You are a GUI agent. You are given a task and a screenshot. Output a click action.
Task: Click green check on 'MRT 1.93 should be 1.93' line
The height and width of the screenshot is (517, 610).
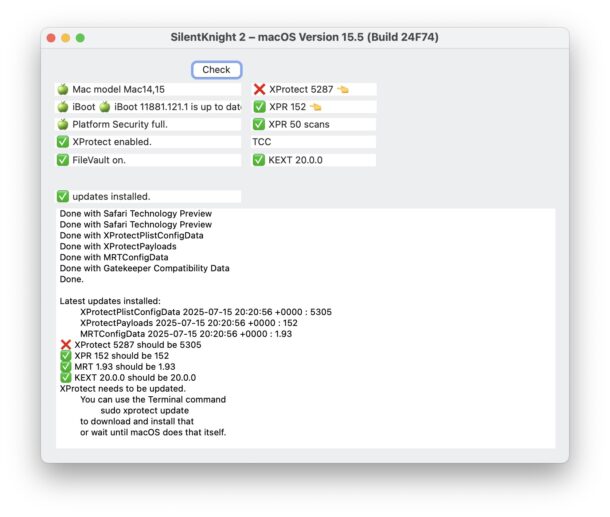66,367
